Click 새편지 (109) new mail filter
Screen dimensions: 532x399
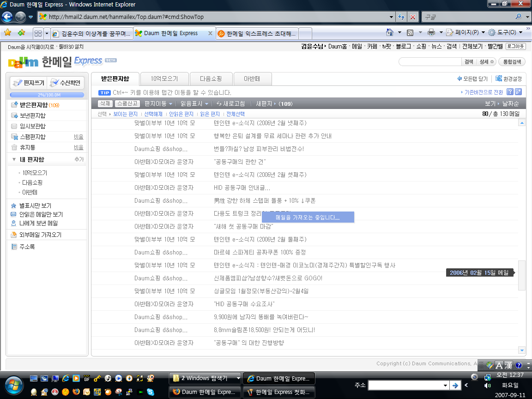click(x=274, y=103)
